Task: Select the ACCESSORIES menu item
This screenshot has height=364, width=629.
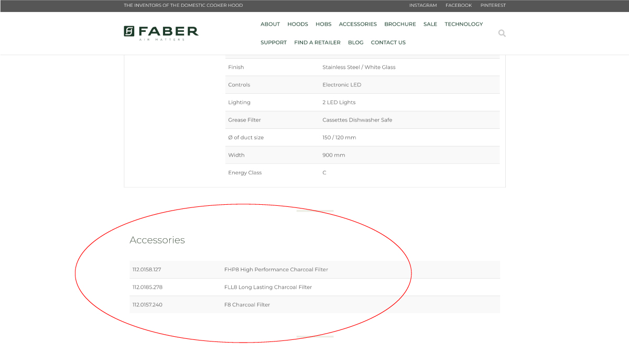Action: [x=358, y=24]
